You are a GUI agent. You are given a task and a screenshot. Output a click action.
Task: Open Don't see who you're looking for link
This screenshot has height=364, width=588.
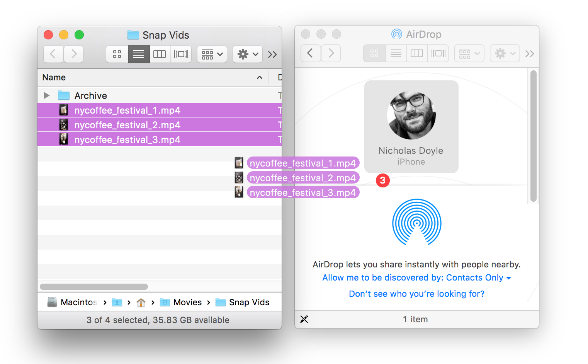417,294
